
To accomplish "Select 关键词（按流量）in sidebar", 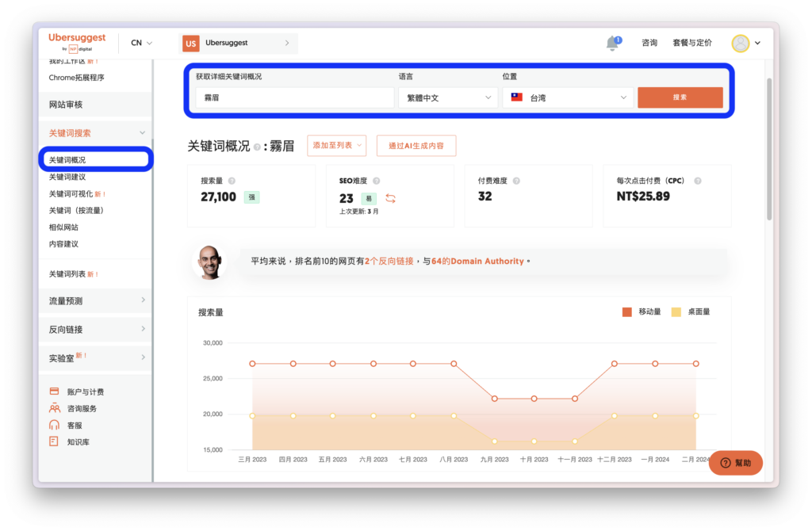I will coord(77,210).
